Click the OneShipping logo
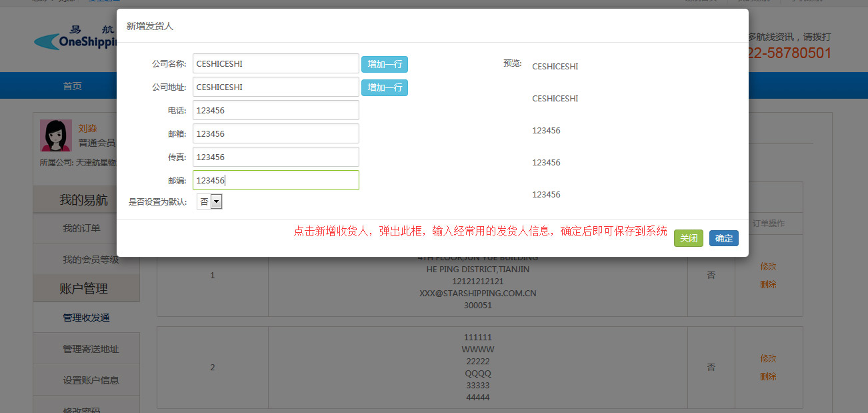This screenshot has width=868, height=413. (75, 40)
